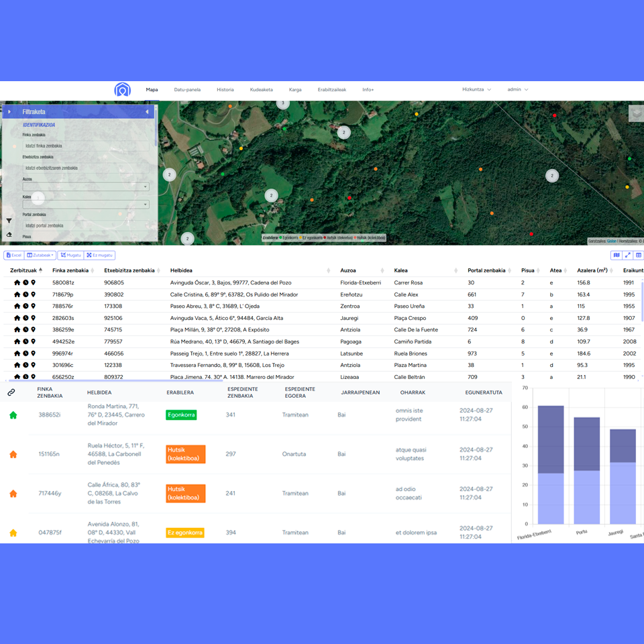Toggle the map-only view button
This screenshot has height=644, width=644.
click(616, 256)
